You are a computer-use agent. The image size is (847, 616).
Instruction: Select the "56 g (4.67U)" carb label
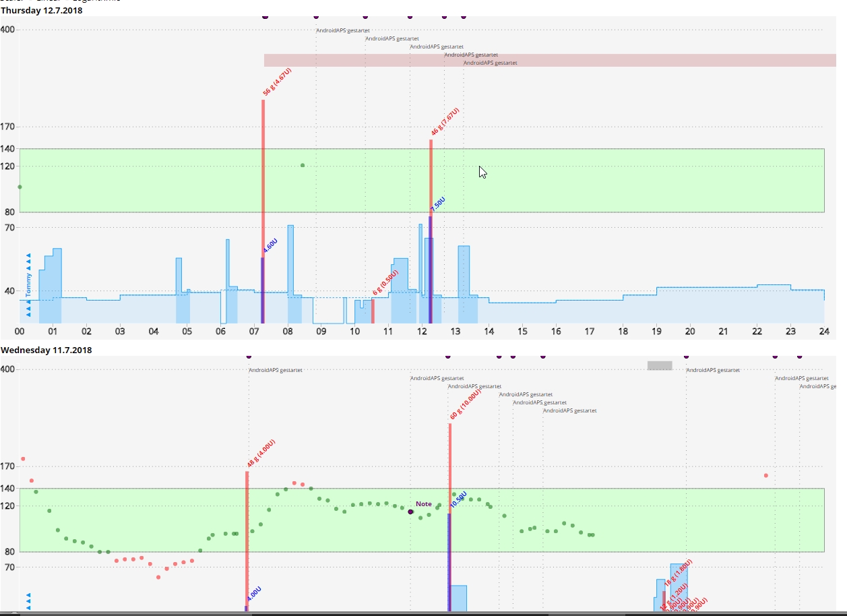[x=277, y=83]
